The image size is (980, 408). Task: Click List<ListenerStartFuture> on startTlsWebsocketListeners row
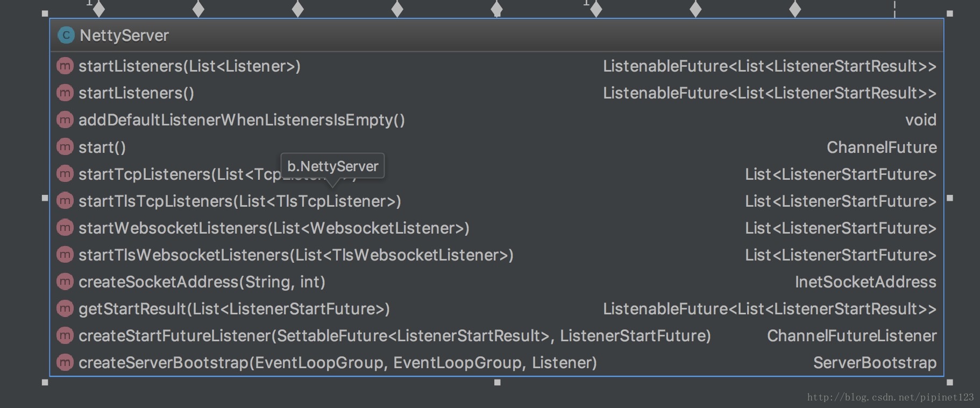[841, 255]
